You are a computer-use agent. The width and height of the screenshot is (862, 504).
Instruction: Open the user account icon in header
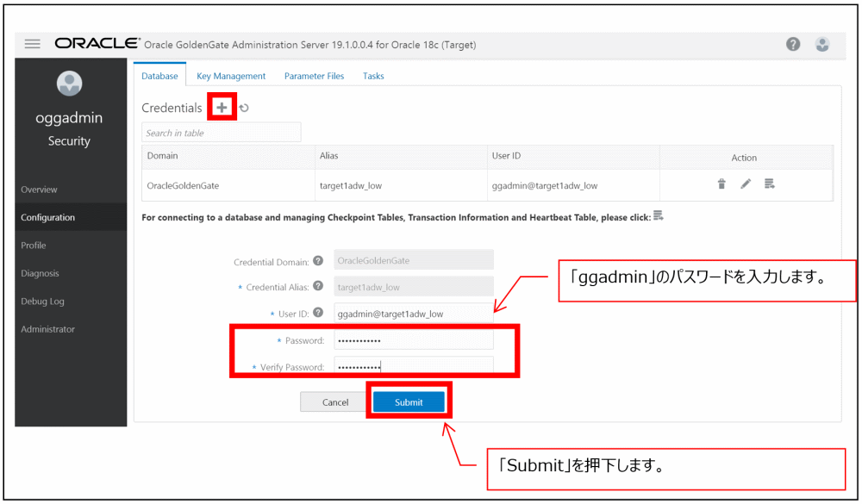pyautogui.click(x=821, y=44)
